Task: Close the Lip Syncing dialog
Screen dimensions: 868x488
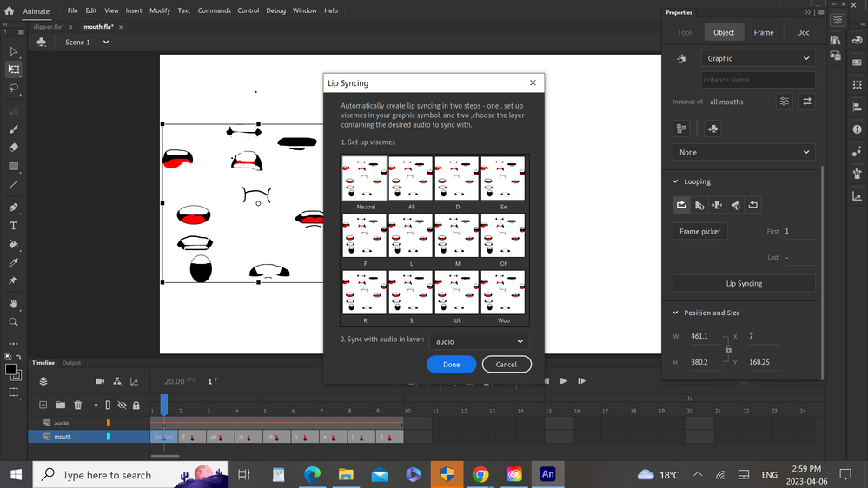Action: 533,82
